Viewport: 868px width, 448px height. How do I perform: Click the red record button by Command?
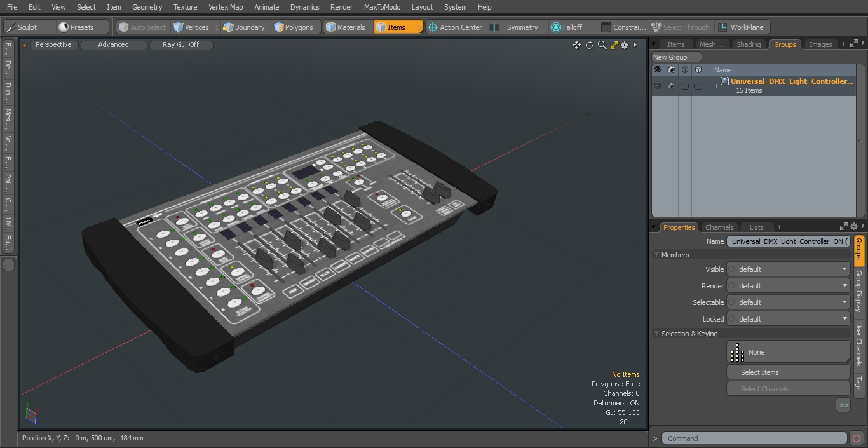tap(856, 438)
